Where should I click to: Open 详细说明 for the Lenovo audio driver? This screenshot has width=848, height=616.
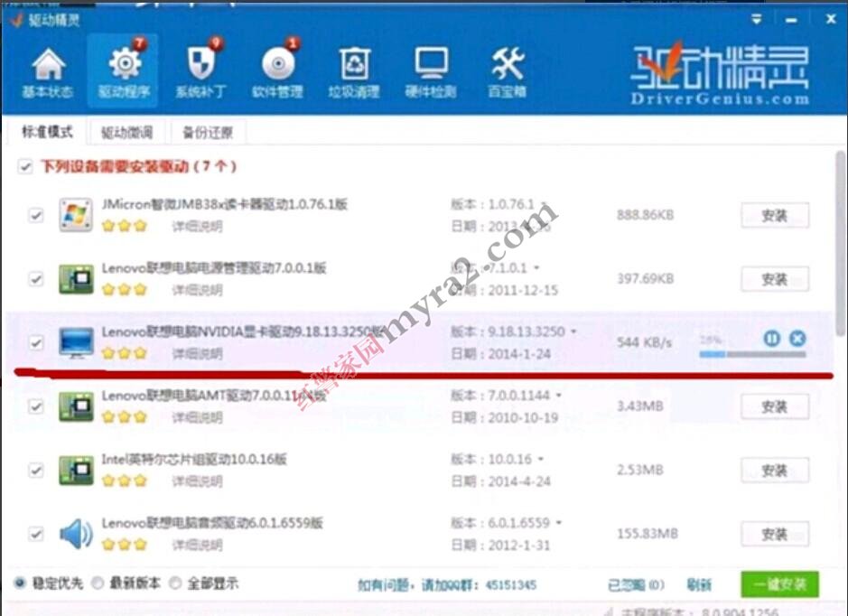[x=197, y=546]
